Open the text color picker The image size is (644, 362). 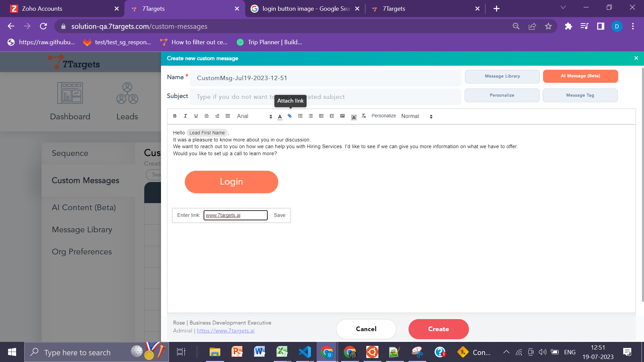(280, 117)
